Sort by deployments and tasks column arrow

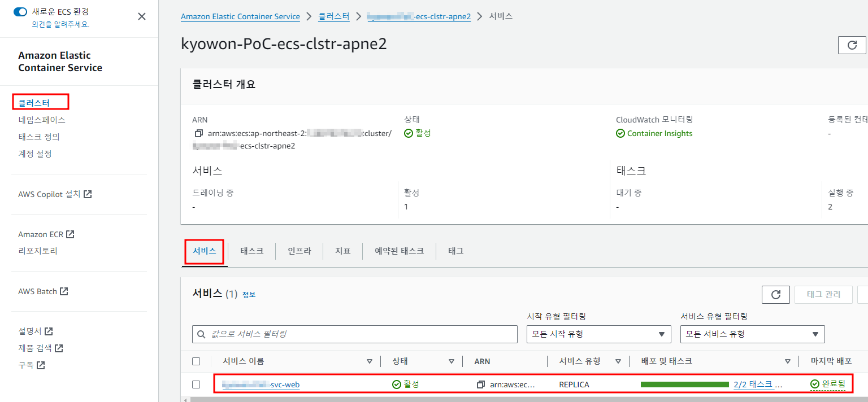pyautogui.click(x=787, y=361)
